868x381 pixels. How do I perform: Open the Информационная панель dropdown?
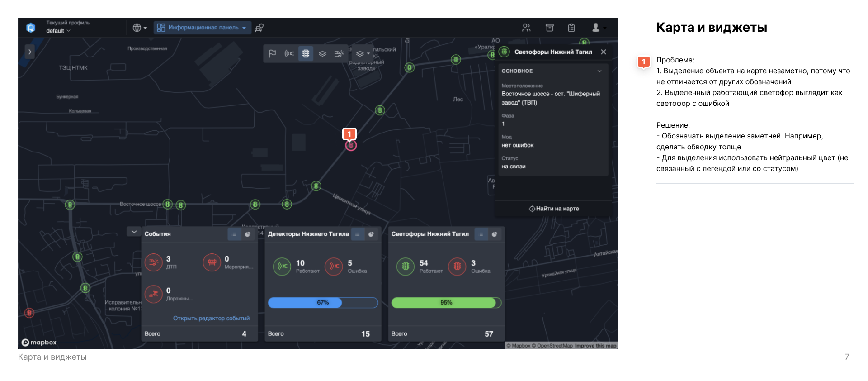point(202,28)
